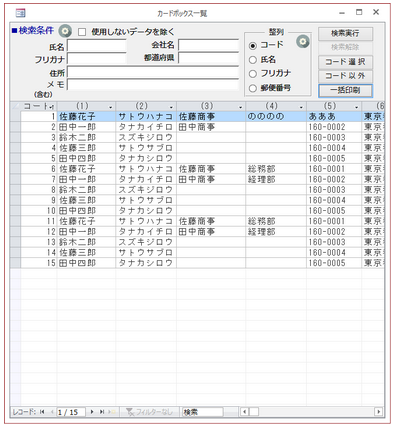Image resolution: width=396 pixels, height=428 pixels.
Task: Click the フリガナ input field
Action: (97, 59)
